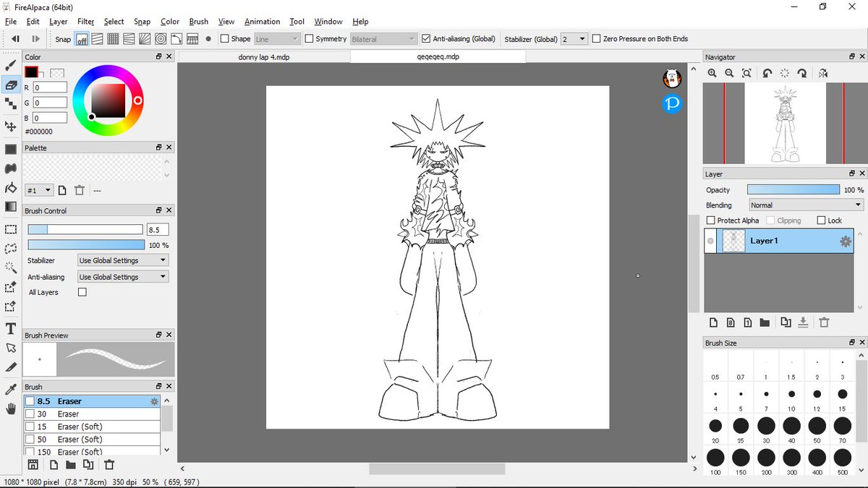Click the R value input field
The image size is (868, 488).
tap(50, 87)
